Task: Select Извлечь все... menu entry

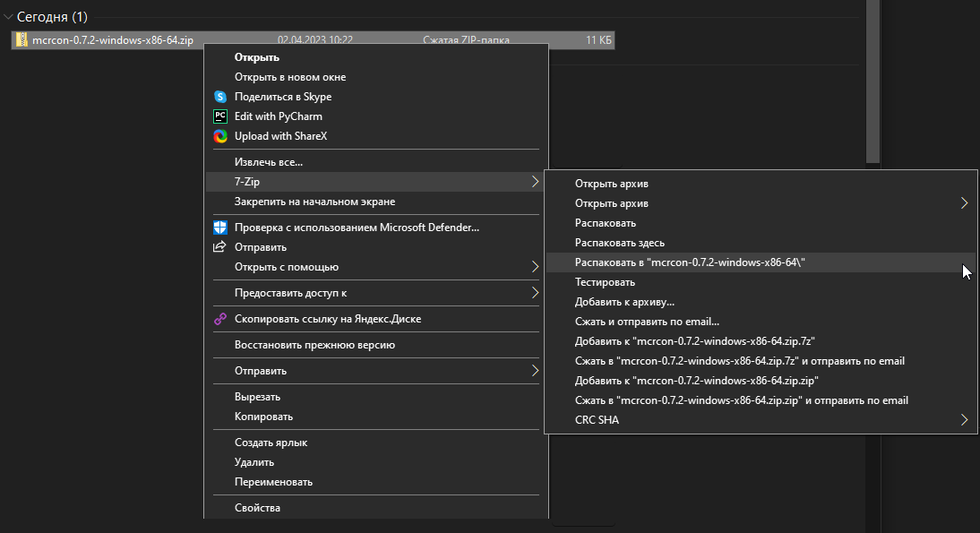Action: [269, 162]
